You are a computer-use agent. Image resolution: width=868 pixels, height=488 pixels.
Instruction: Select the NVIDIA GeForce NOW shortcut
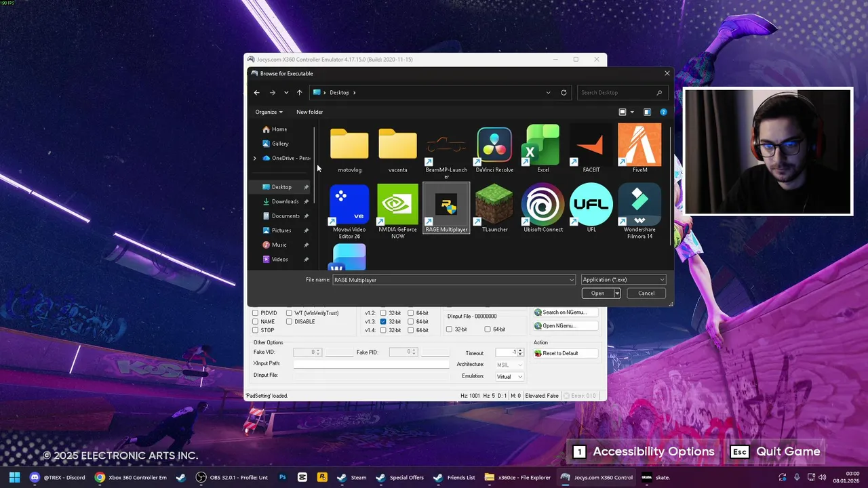tap(397, 211)
